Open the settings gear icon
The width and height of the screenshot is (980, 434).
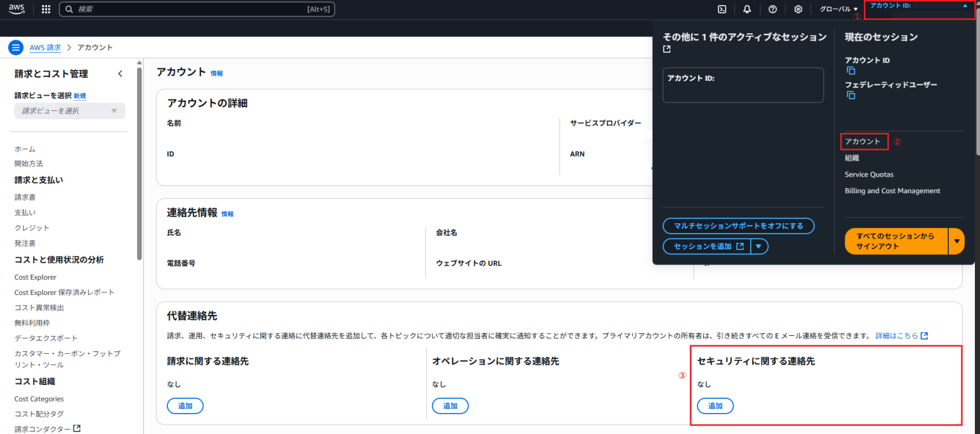click(x=798, y=9)
